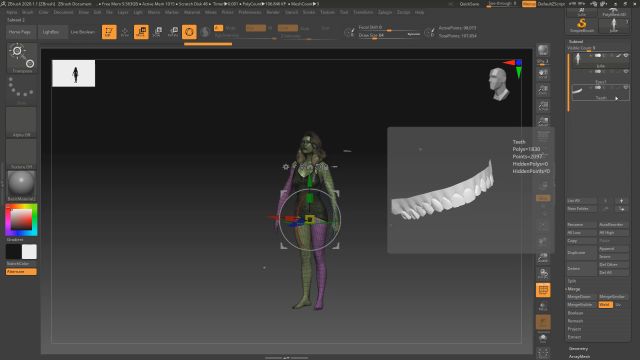Image resolution: width=640 pixels, height=360 pixels.
Task: Expand the Project section
Action: pos(574,329)
